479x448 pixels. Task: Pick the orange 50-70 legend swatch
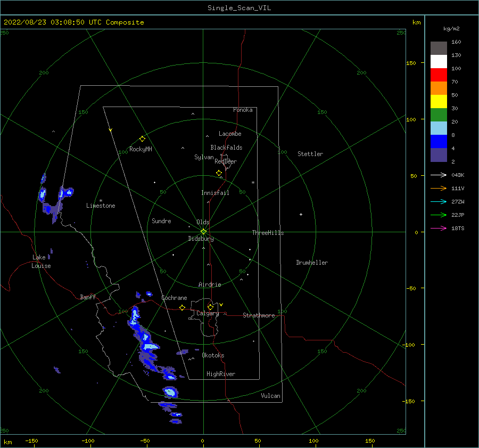[x=439, y=88]
